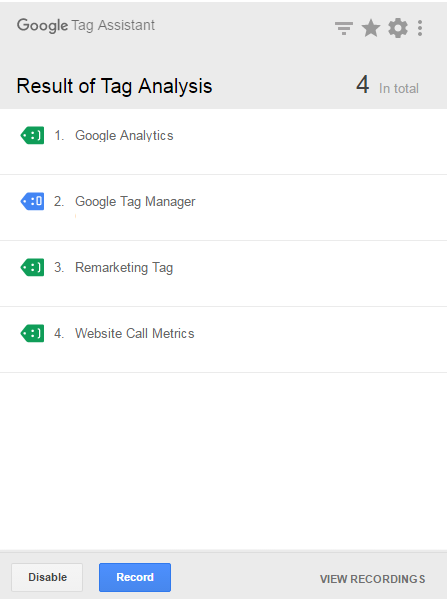Click the Google logo in the header
The image size is (448, 599).
42,26
